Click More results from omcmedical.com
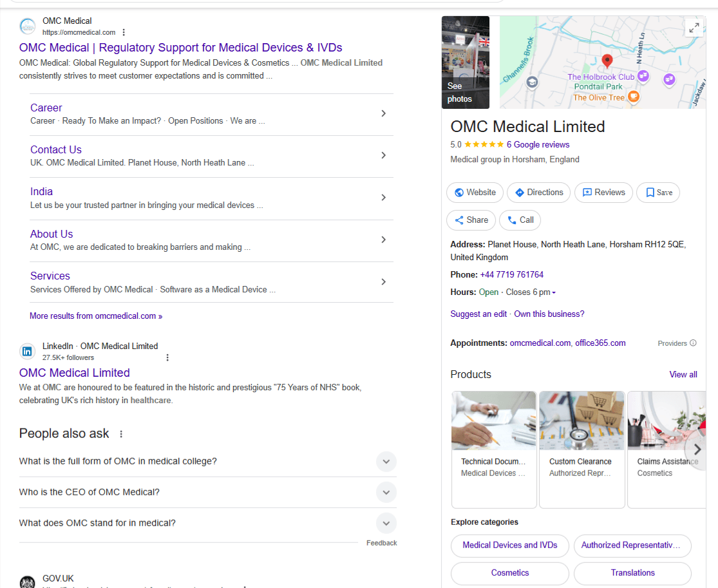Image resolution: width=718 pixels, height=588 pixels. point(96,316)
